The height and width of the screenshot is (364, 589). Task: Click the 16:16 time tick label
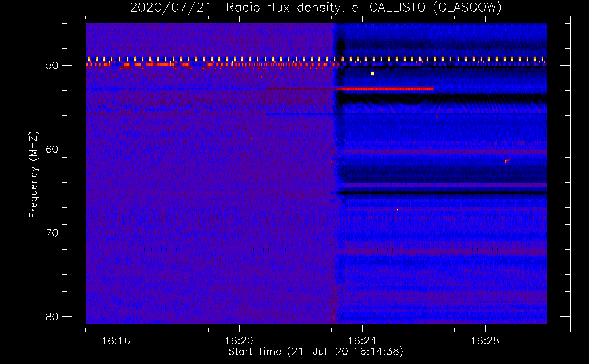click(x=116, y=341)
